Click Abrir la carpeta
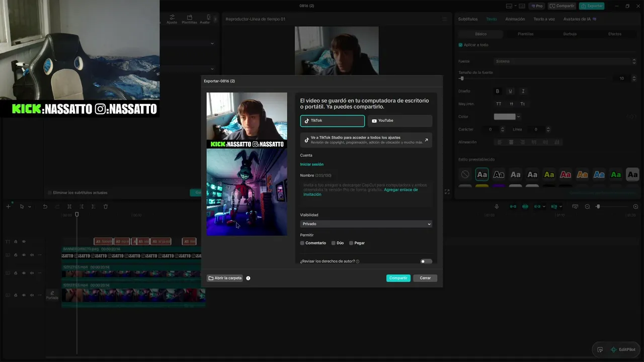The image size is (644, 362). 225,278
